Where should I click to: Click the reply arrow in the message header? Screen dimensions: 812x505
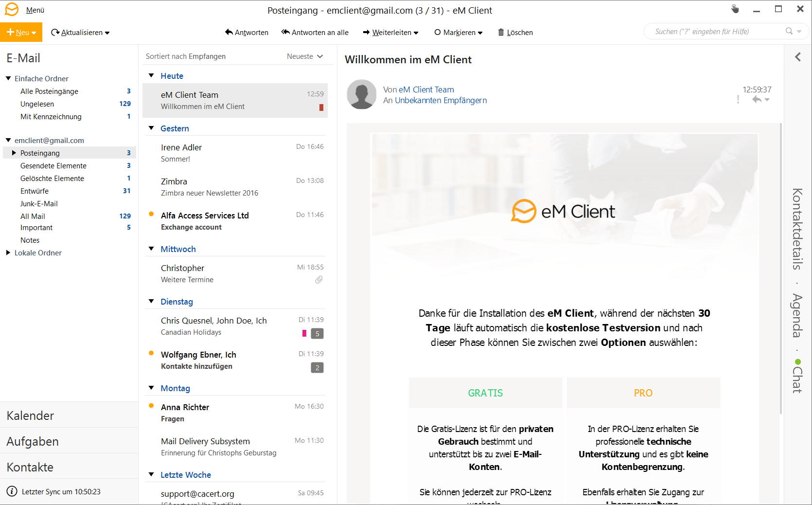(x=757, y=99)
